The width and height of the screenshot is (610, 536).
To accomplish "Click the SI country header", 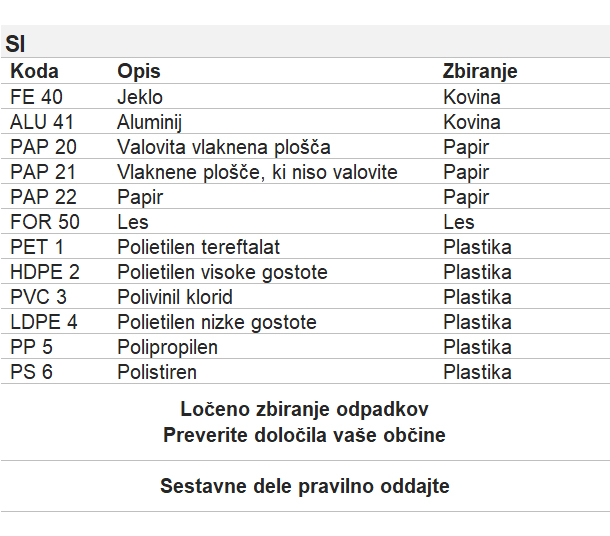I will pyautogui.click(x=15, y=44).
